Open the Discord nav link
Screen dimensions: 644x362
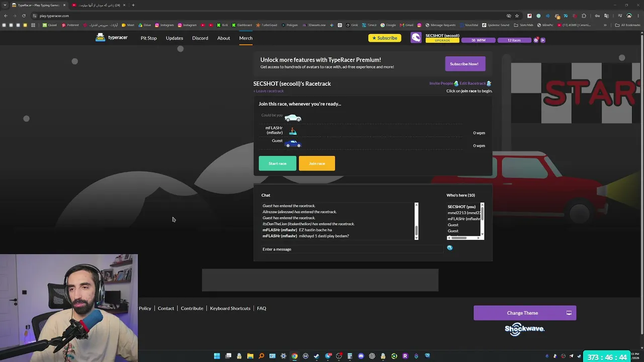coord(200,38)
